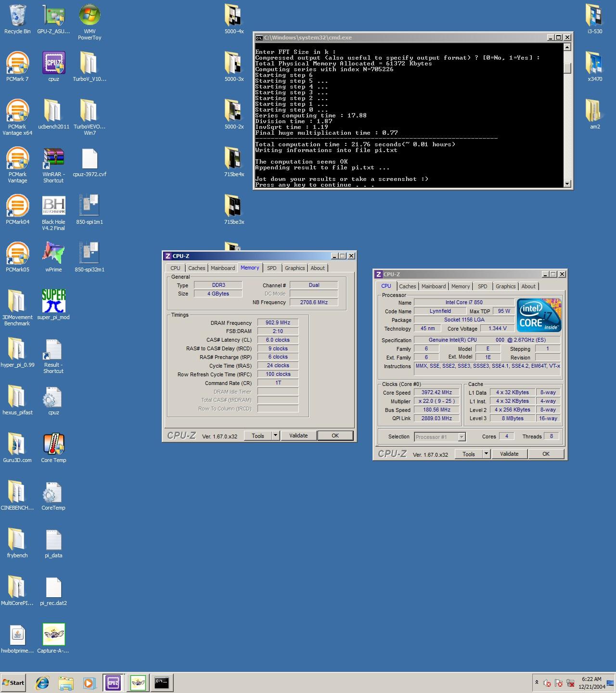Switch to CPU-Z taskbar button
Image resolution: width=616 pixels, height=693 pixels.
[x=113, y=682]
